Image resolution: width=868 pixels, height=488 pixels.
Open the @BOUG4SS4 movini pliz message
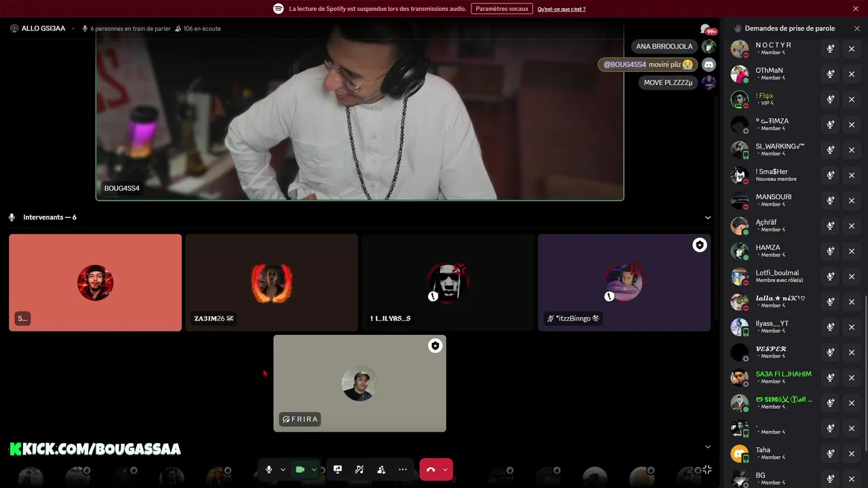[648, 64]
